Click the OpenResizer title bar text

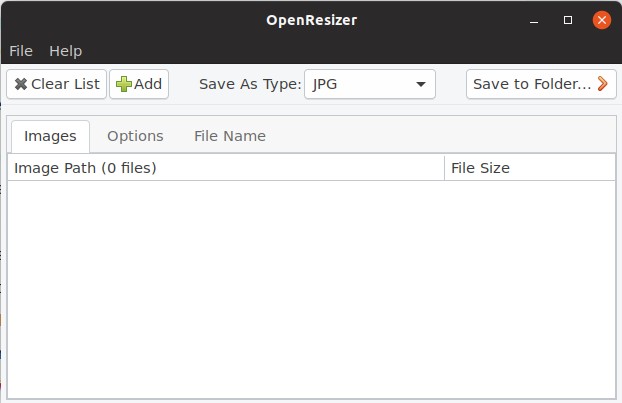(x=311, y=20)
